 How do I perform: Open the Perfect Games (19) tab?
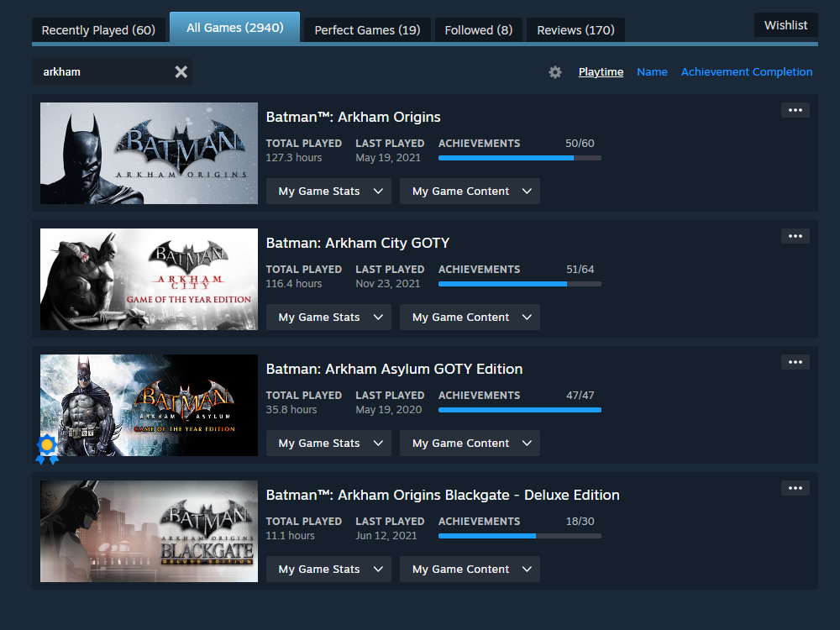click(368, 30)
